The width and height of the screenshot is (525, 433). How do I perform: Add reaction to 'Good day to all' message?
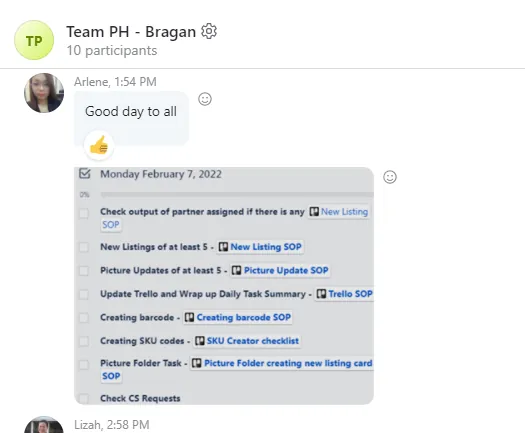click(x=205, y=99)
